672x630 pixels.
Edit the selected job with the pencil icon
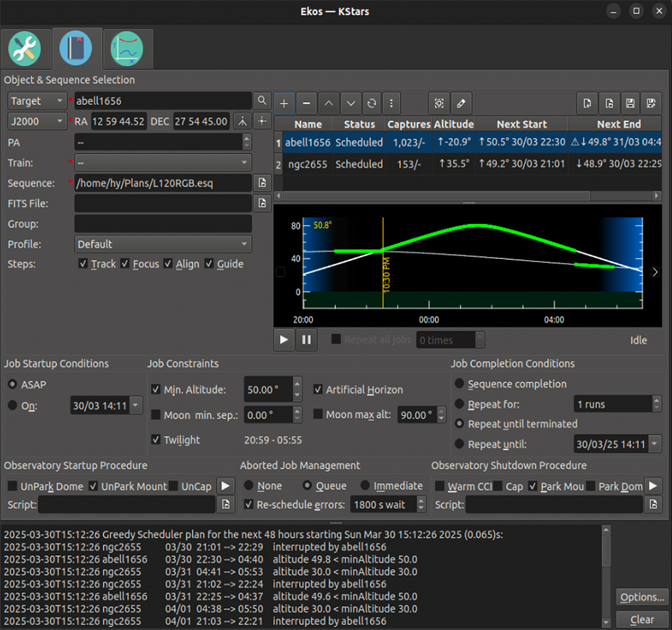click(x=461, y=103)
